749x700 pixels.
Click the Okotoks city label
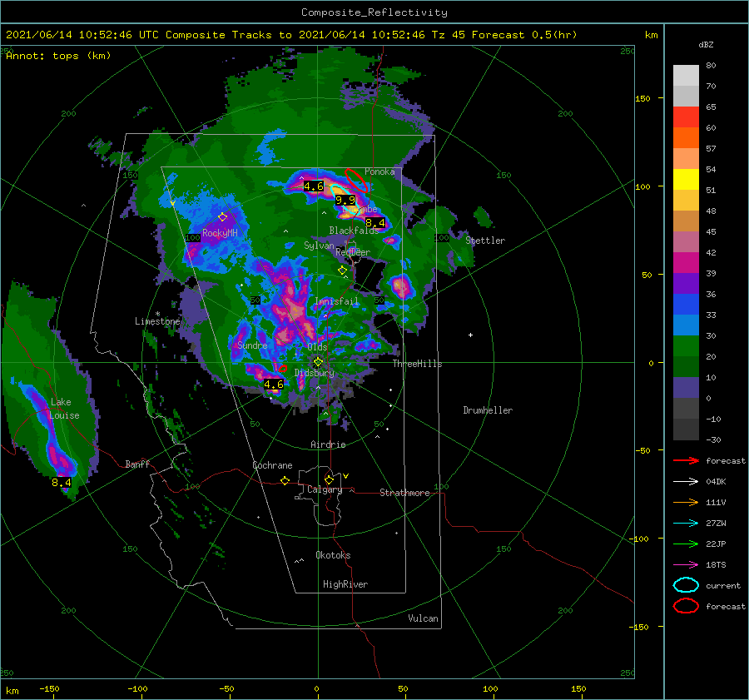[333, 555]
